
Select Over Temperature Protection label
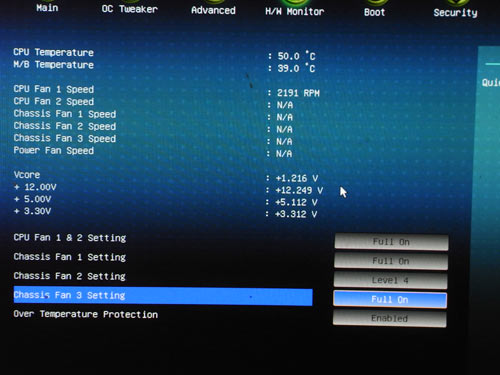86,314
